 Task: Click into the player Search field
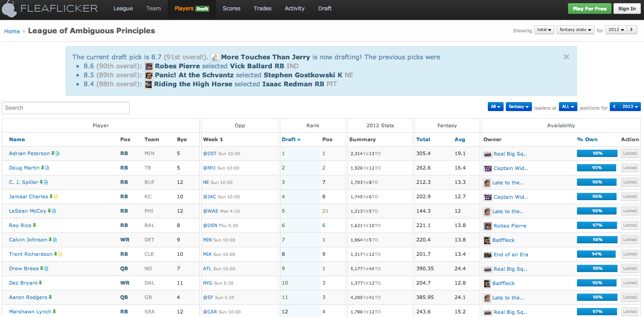click(x=66, y=108)
